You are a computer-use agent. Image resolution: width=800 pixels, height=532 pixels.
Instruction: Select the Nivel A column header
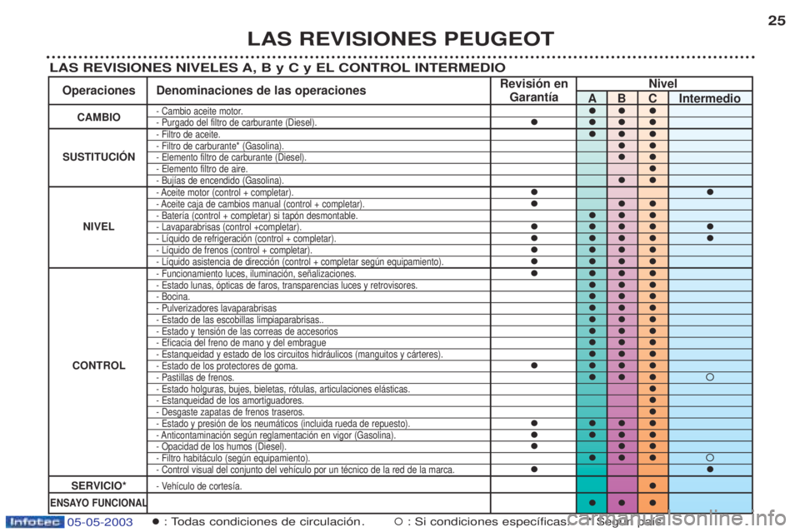pos(592,98)
